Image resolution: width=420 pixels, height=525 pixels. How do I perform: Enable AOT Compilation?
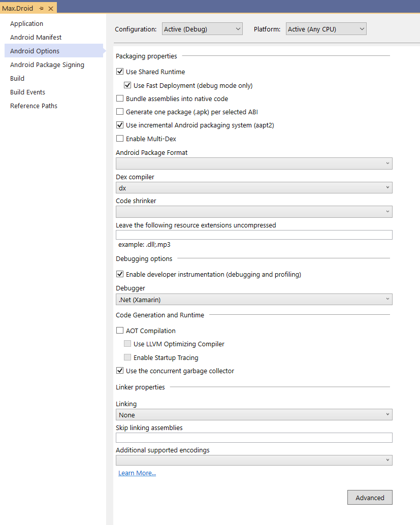point(119,330)
